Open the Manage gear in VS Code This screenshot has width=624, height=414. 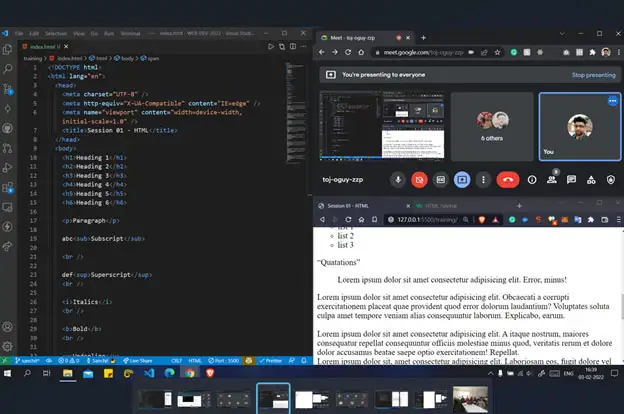[x=8, y=346]
